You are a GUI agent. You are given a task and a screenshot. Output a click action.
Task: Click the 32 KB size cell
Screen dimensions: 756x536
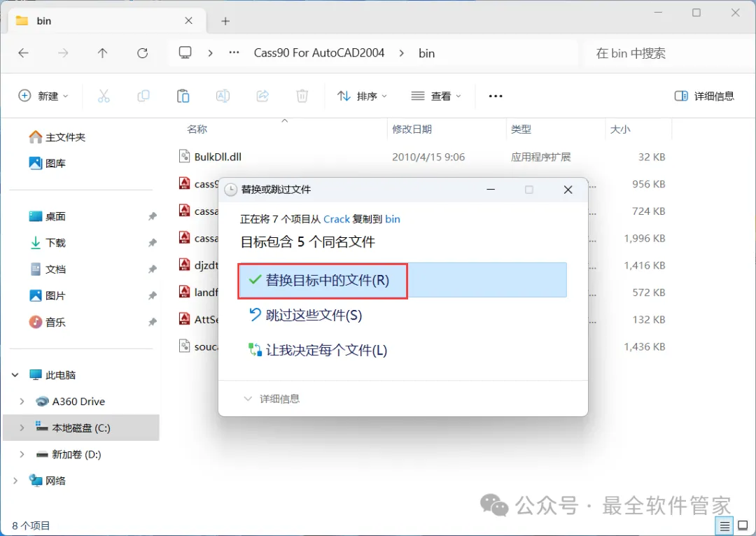[652, 157]
